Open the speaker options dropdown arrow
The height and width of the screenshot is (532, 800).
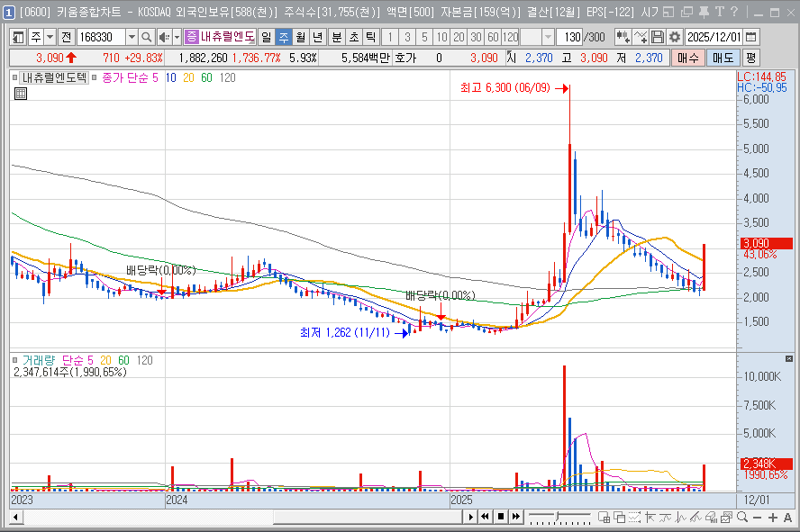177,37
